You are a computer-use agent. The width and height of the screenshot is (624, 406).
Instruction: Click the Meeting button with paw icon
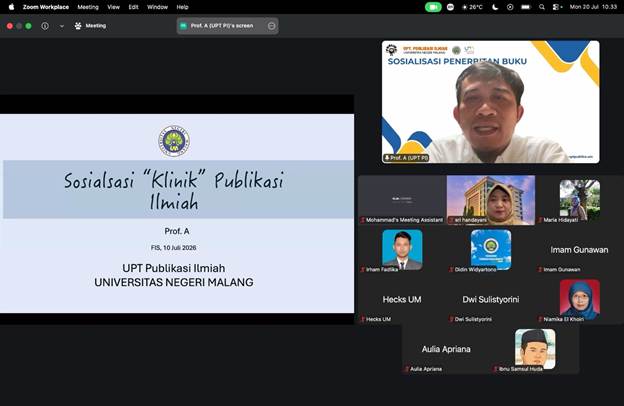coord(90,26)
